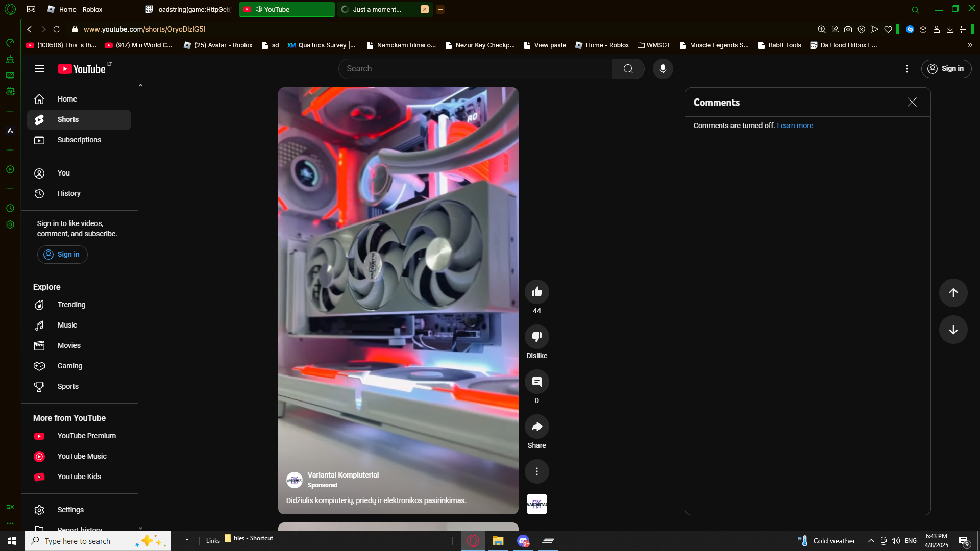
Task: Open the Share arrow button
Action: point(536,427)
